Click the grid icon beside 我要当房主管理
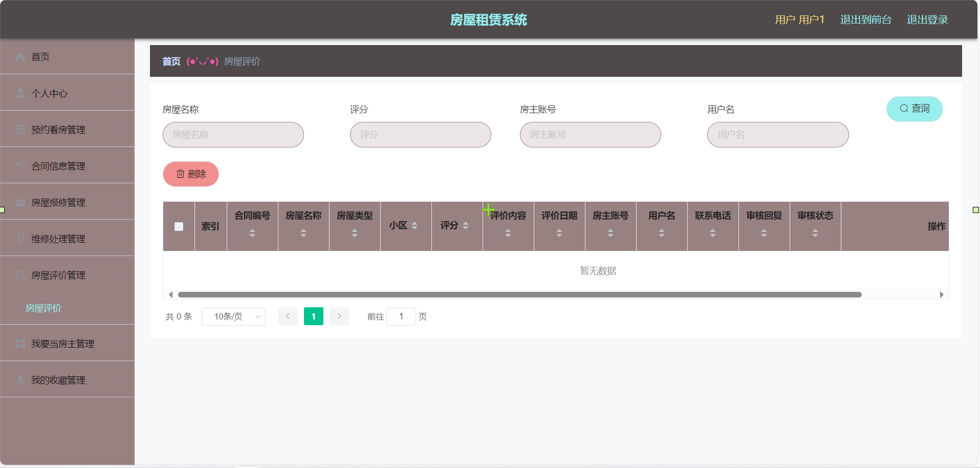The width and height of the screenshot is (980, 468). coord(20,344)
